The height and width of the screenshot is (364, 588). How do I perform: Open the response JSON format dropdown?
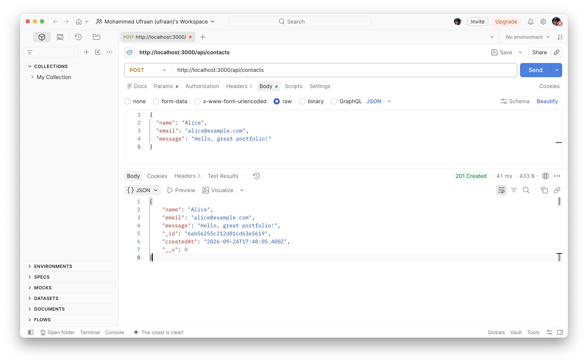pos(142,190)
